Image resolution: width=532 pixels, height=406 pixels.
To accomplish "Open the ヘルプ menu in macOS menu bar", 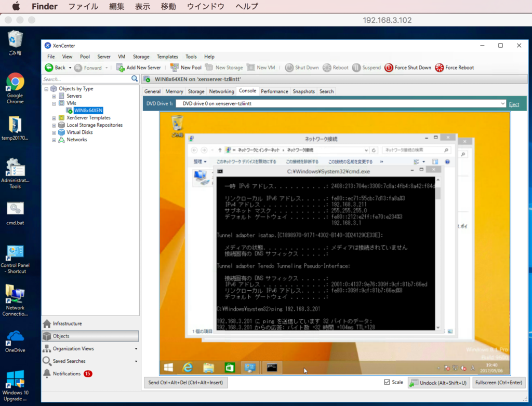I will [x=247, y=6].
